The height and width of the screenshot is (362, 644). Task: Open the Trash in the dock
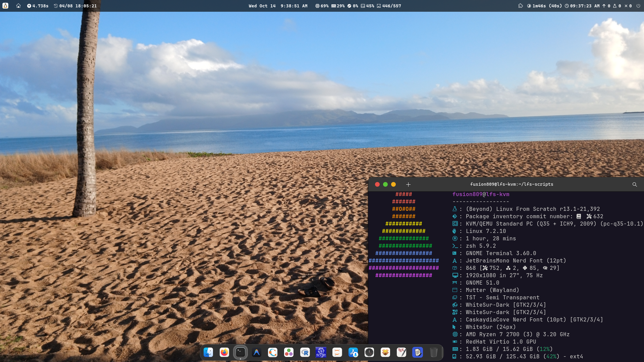(434, 352)
